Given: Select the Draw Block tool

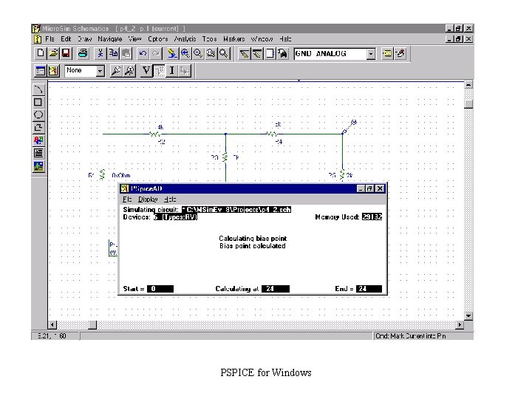Looking at the screenshot, I should (x=270, y=53).
